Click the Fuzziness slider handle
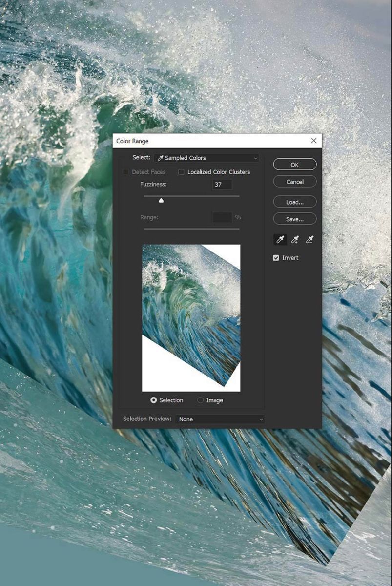Viewport: 392px width, 586px height. coord(161,200)
